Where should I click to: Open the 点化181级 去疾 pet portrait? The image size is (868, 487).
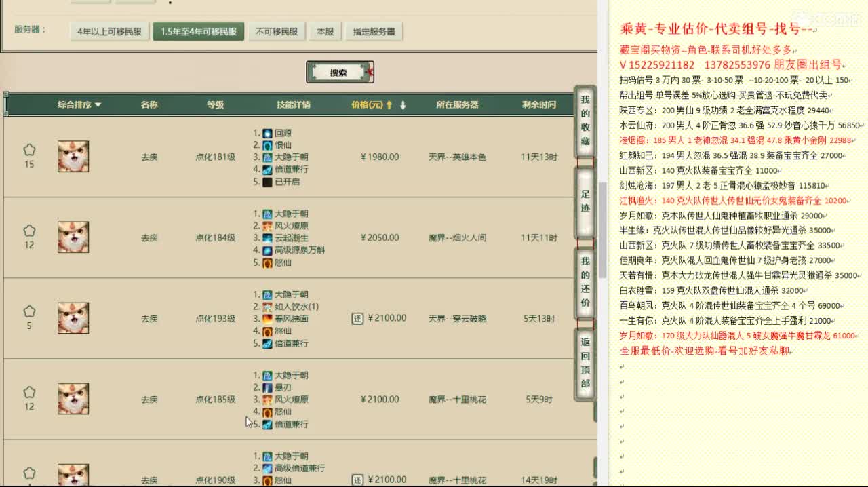tap(73, 157)
